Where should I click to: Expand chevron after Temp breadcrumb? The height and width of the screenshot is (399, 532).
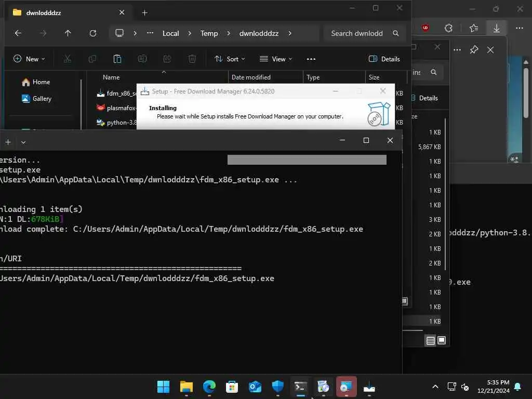(x=229, y=33)
